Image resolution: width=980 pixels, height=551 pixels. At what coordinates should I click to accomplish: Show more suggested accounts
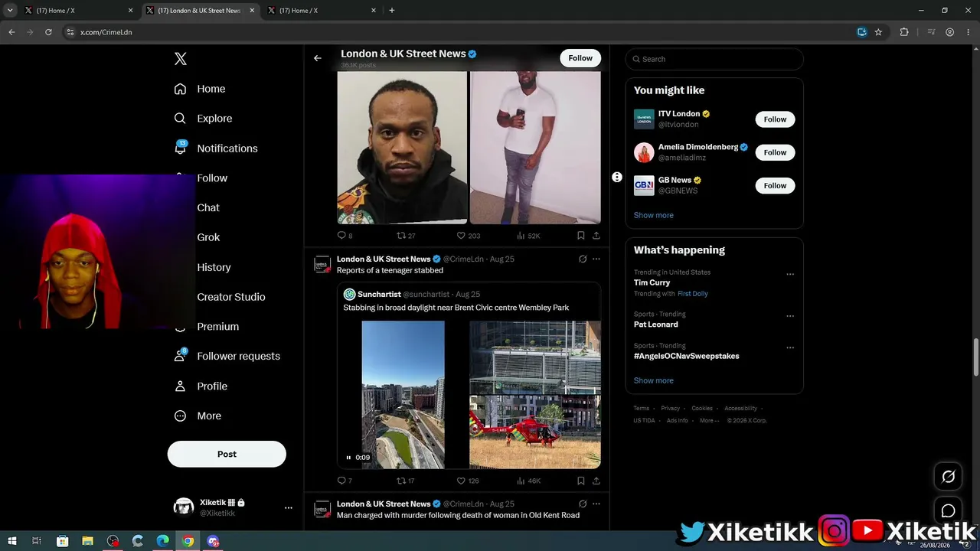pyautogui.click(x=654, y=215)
